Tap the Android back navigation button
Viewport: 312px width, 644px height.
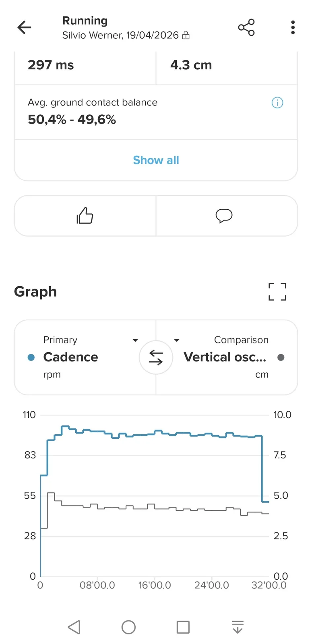click(x=74, y=627)
